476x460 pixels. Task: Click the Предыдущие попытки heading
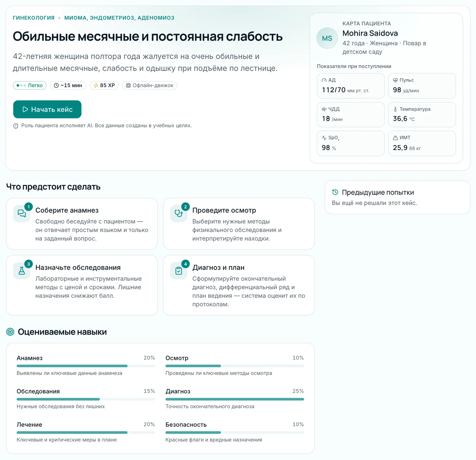[378, 192]
